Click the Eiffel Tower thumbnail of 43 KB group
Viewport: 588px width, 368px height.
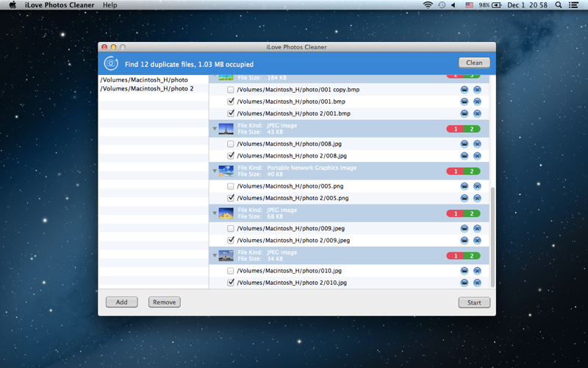pyautogui.click(x=226, y=129)
